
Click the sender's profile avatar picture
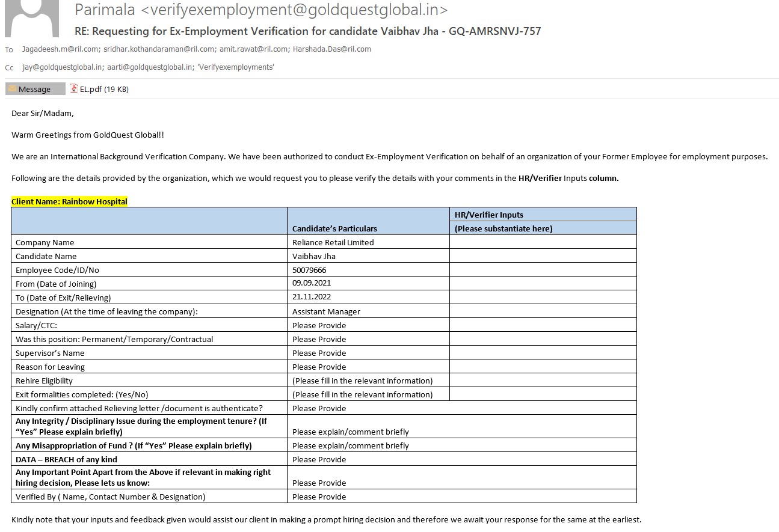(x=32, y=18)
